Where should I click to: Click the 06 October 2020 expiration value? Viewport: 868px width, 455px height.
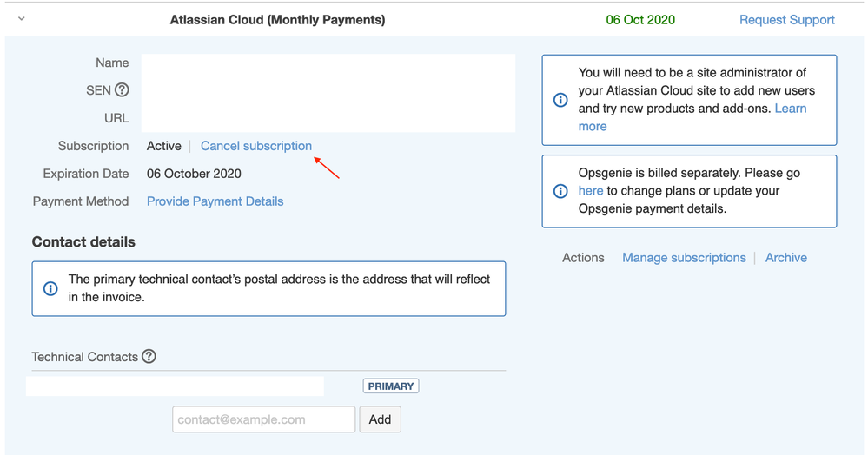(x=194, y=174)
